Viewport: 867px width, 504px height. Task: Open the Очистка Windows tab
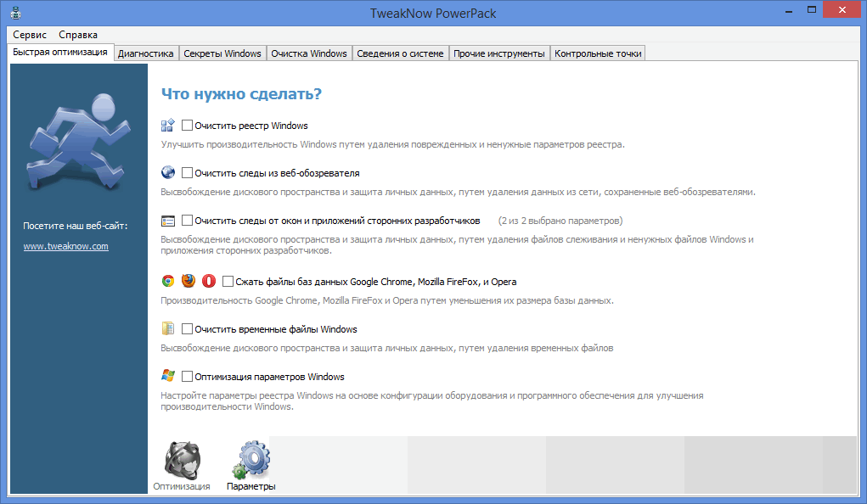click(x=309, y=53)
